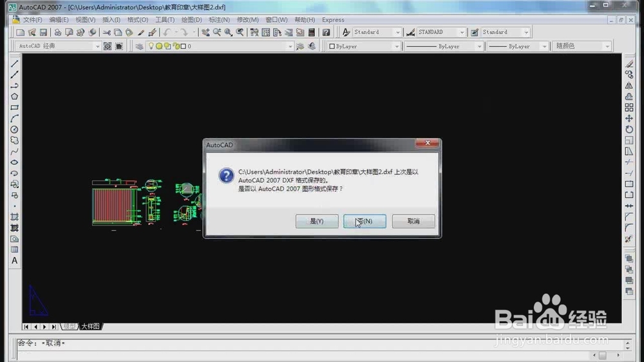Open the 文件(F) menu
The height and width of the screenshot is (362, 644).
pos(32,20)
